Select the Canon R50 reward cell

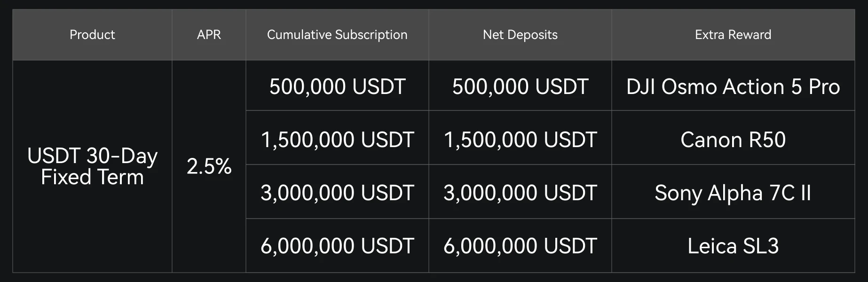coord(733,140)
